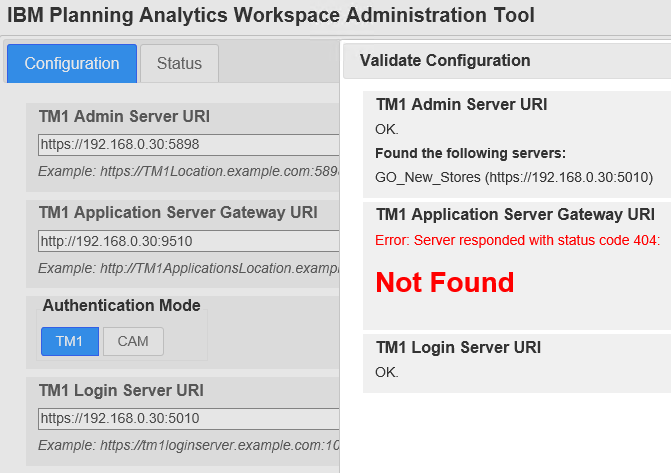Switch to the Configuration tab
Viewport: 671px width, 473px height.
tap(72, 63)
